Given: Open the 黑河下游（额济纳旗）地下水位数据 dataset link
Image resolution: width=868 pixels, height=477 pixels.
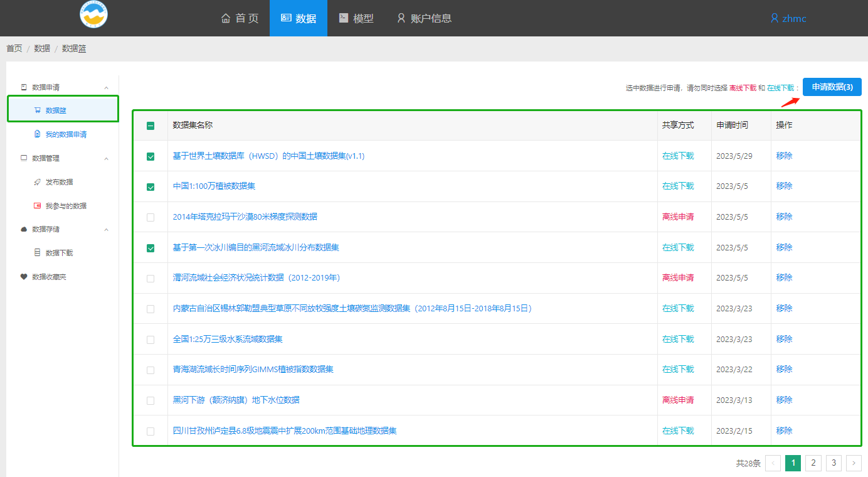Looking at the screenshot, I should 236,400.
